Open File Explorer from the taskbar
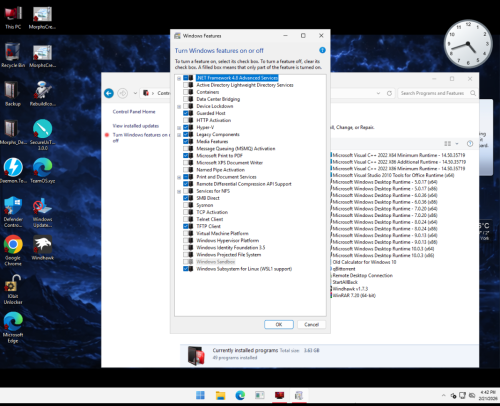Image resolution: width=500 pixels, height=406 pixels. [x=220, y=395]
